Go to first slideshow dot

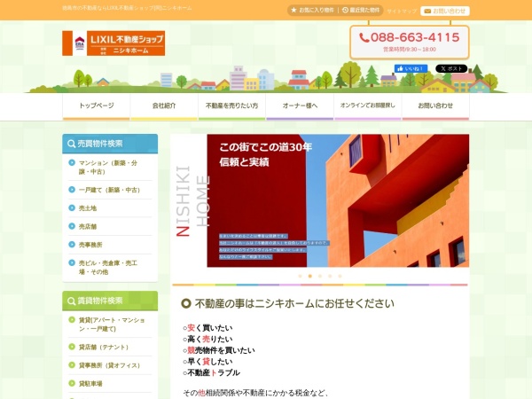point(300,276)
